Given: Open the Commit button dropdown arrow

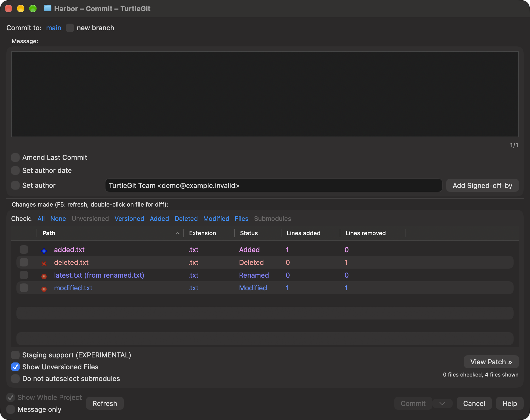Looking at the screenshot, I should click(x=442, y=403).
